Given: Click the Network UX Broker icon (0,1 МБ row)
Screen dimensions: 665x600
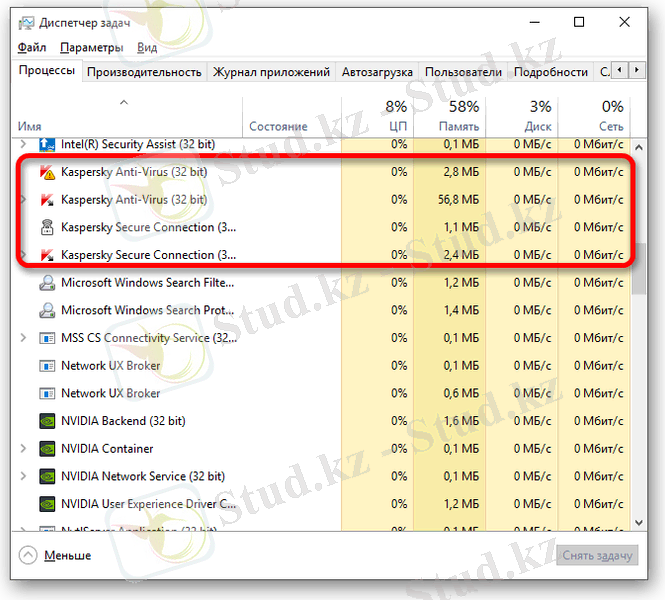Looking at the screenshot, I should pyautogui.click(x=47, y=366).
